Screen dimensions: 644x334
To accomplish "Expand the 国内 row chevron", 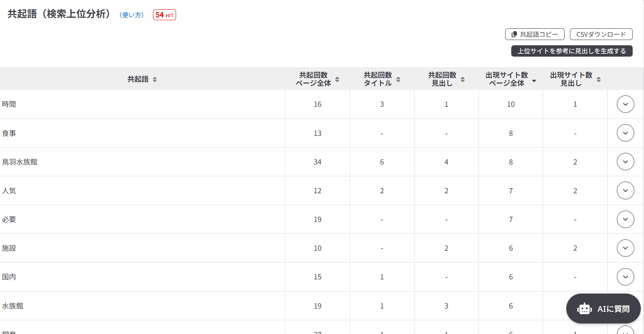I will (625, 277).
